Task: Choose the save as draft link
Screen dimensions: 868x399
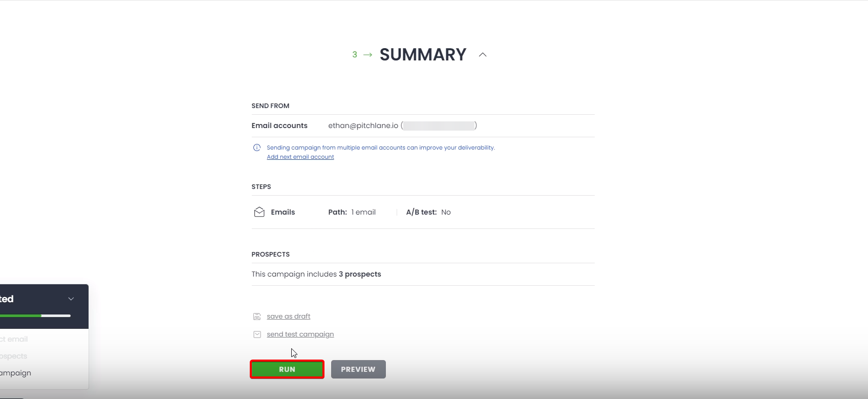Action: (289, 316)
